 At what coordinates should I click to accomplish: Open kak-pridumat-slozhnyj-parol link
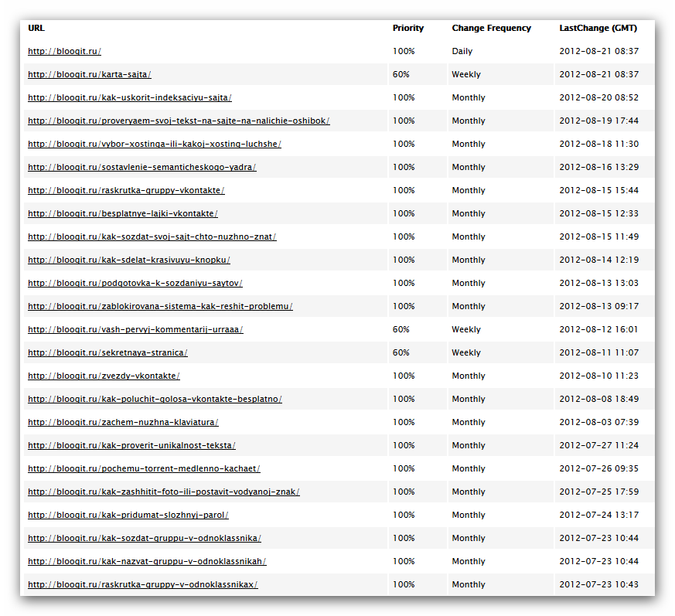(128, 516)
